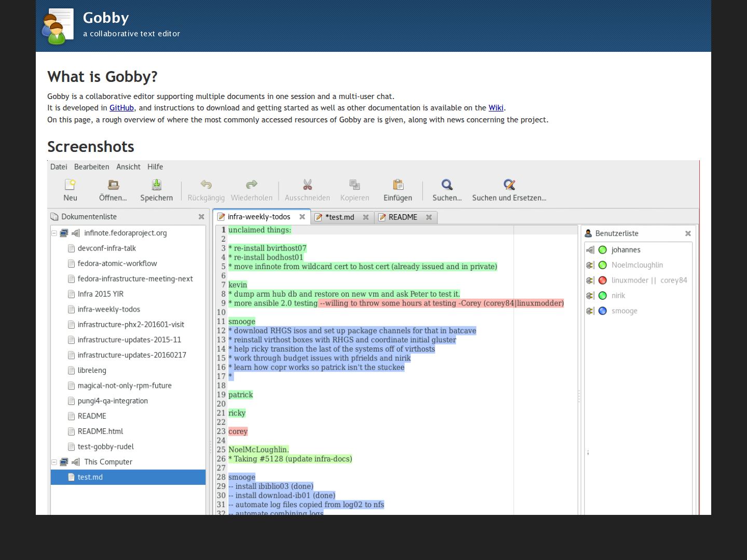Collapse the infinote.fedoraproject.org tree node
Screen dimensions: 747x560
pos(54,233)
